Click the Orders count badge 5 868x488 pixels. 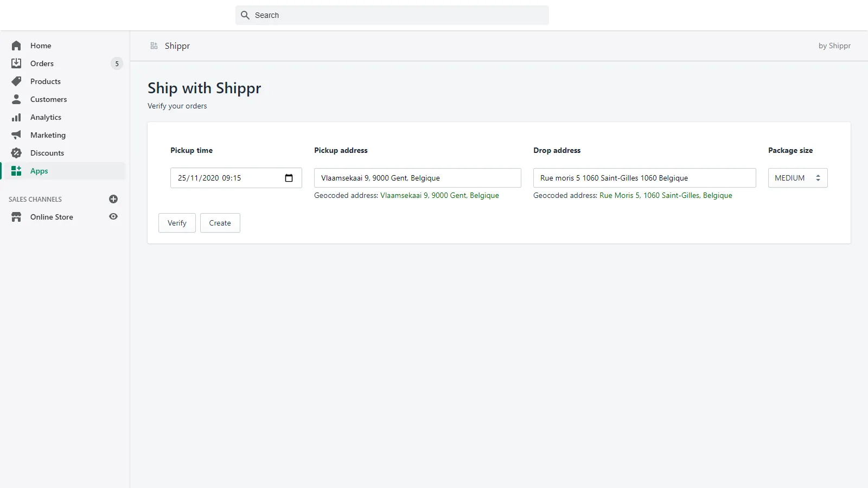(x=117, y=63)
